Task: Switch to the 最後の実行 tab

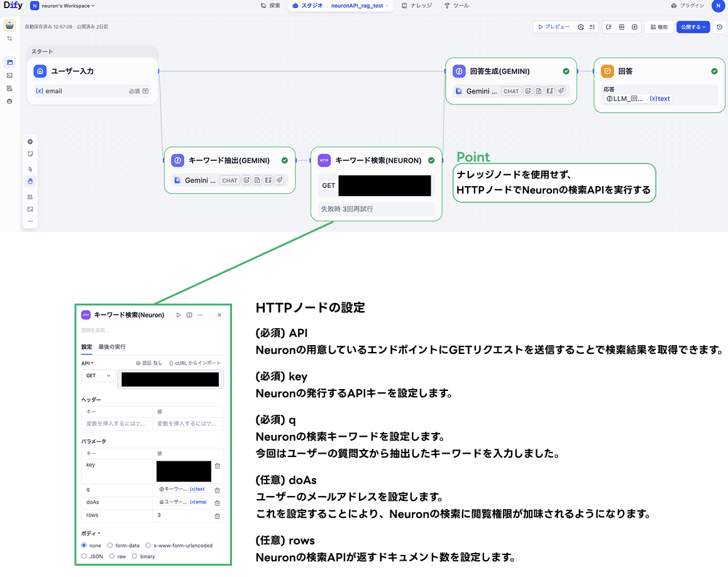Action: 112,347
